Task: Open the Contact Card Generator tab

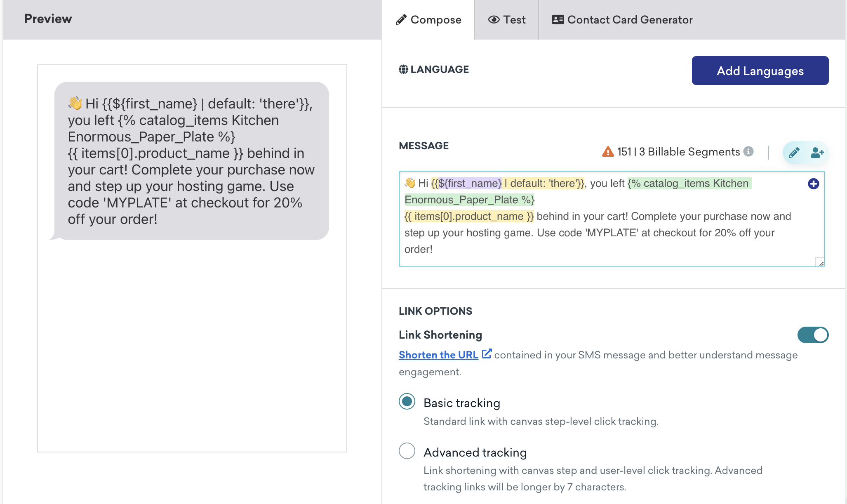Action: tap(622, 19)
